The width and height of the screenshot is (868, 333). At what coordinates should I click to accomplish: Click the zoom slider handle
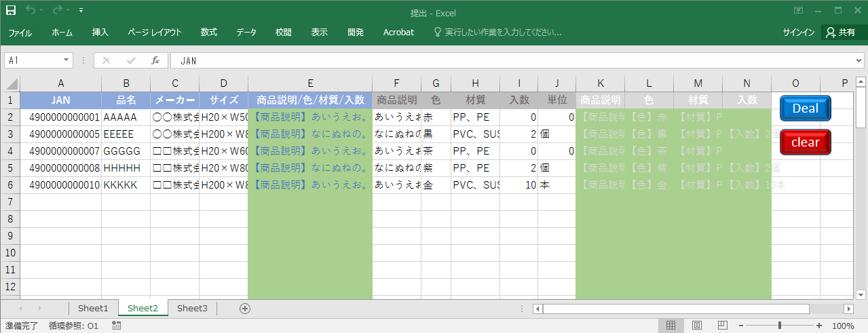coord(780,326)
